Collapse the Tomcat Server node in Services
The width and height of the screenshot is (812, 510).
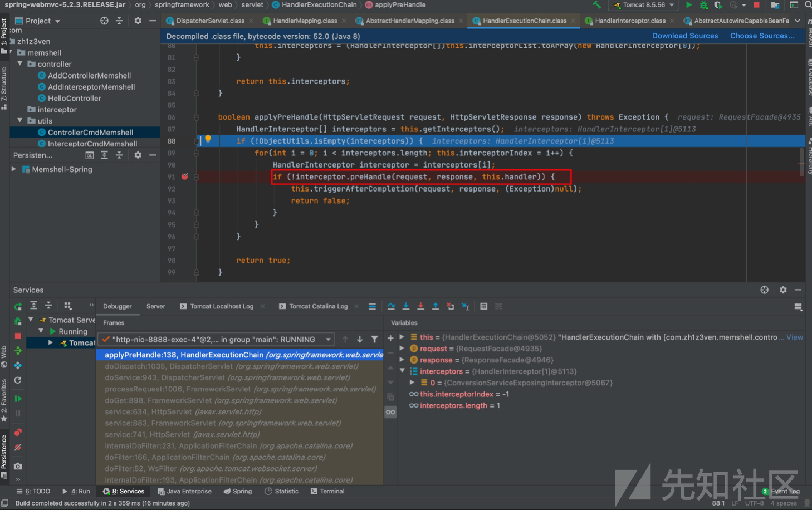pyautogui.click(x=31, y=320)
